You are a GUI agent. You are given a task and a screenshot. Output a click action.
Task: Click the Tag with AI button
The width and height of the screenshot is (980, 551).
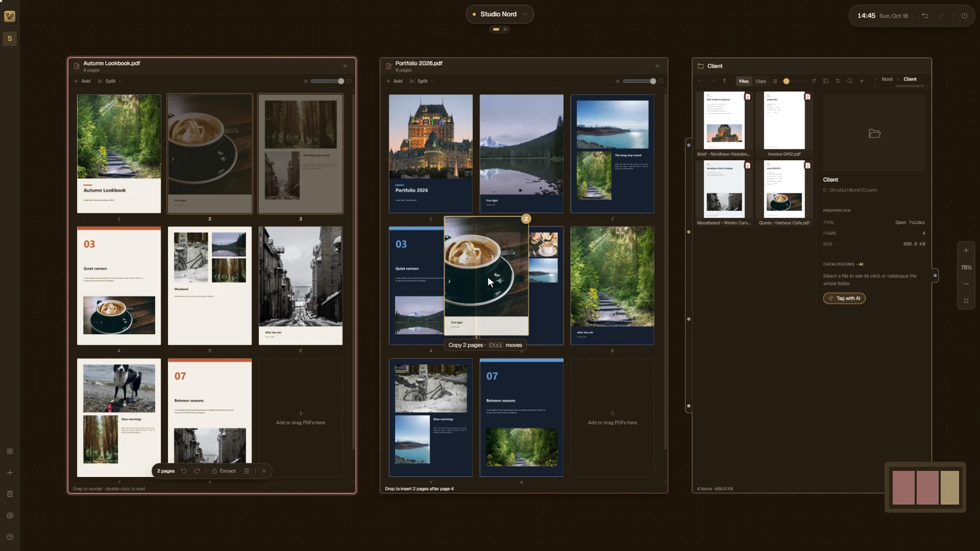tap(844, 298)
